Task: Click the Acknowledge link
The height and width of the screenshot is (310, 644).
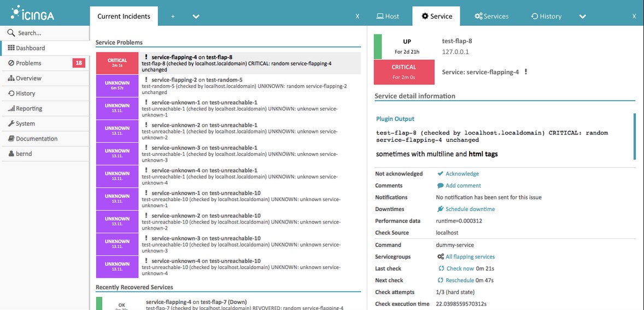Action: pyautogui.click(x=462, y=174)
